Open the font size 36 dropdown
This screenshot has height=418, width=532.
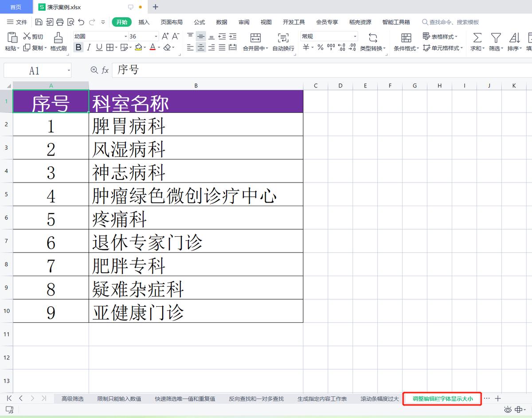[156, 36]
